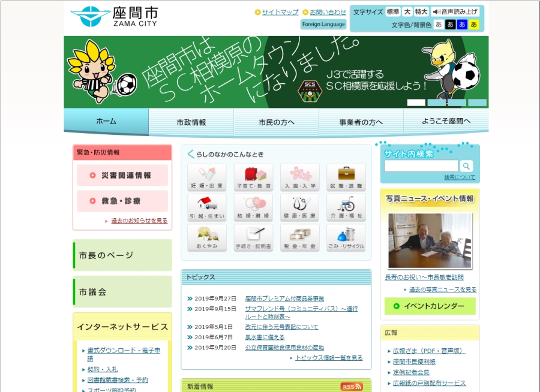Open the 子育て・教育 child-rearing icon
The height and width of the screenshot is (392, 540).
click(x=253, y=176)
